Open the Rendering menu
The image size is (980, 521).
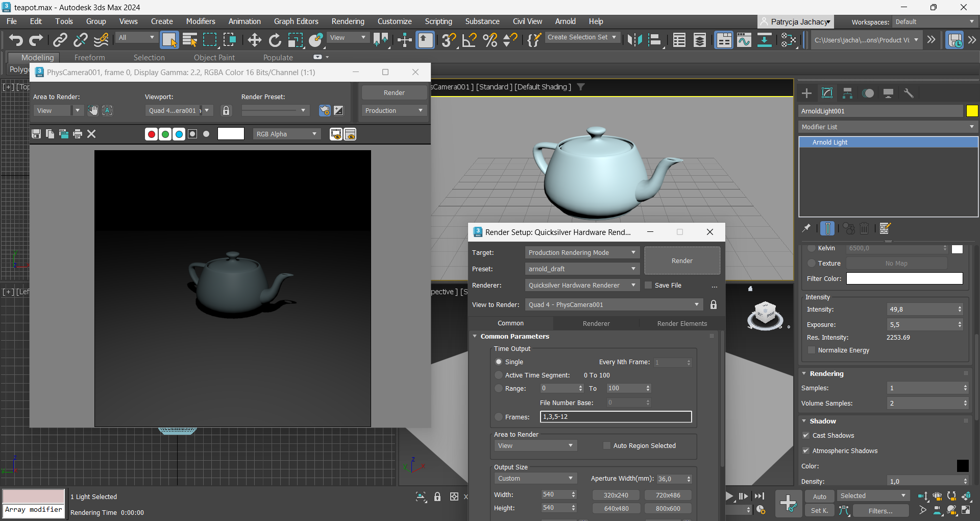coord(348,21)
